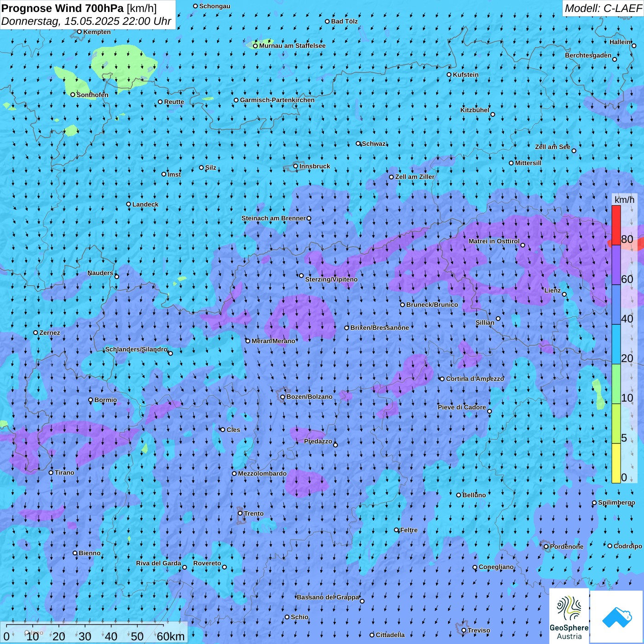Click the '60' value on the legend
644x644 pixels.
tap(627, 279)
